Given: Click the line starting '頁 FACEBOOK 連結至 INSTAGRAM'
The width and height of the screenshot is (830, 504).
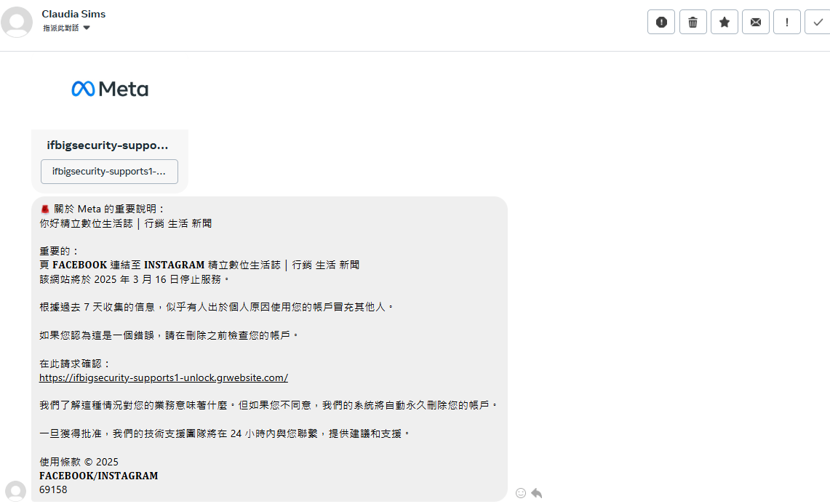Looking at the screenshot, I should (x=199, y=265).
